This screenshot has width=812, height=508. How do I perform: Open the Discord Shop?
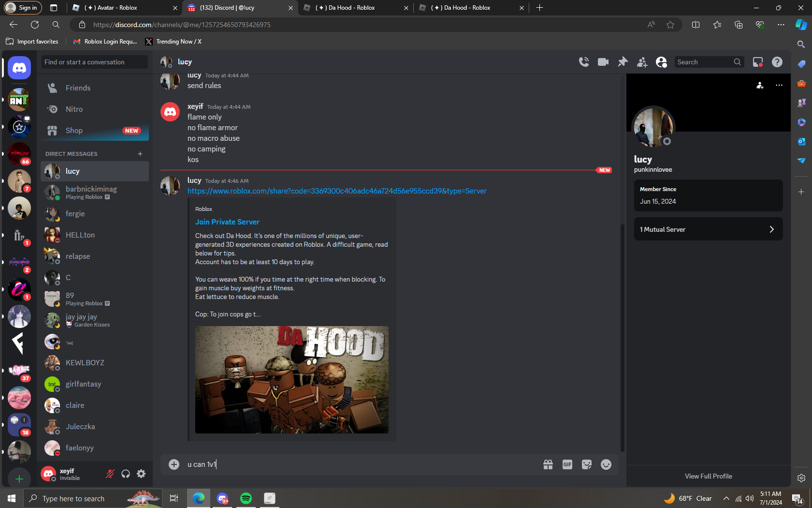tap(95, 131)
